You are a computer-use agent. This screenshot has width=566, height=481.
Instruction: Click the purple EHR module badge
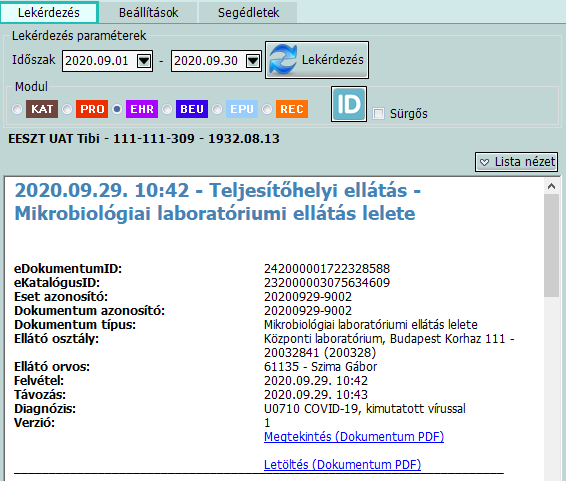pos(142,109)
